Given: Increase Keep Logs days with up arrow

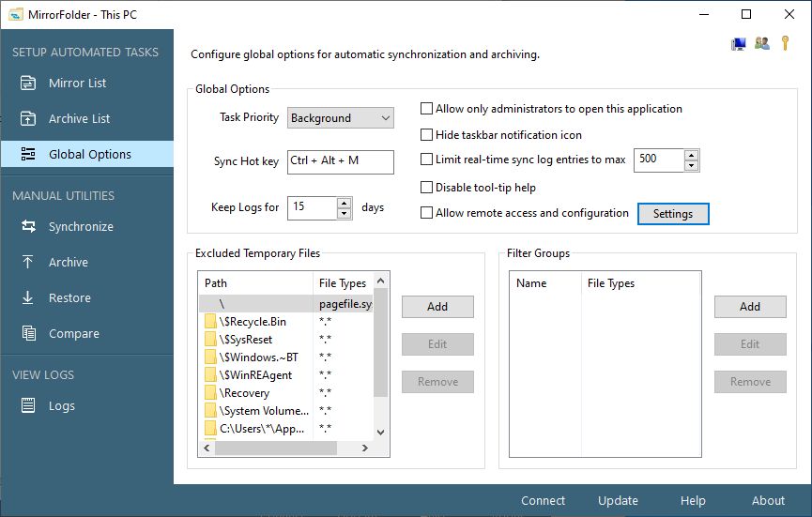Looking at the screenshot, I should [x=344, y=203].
